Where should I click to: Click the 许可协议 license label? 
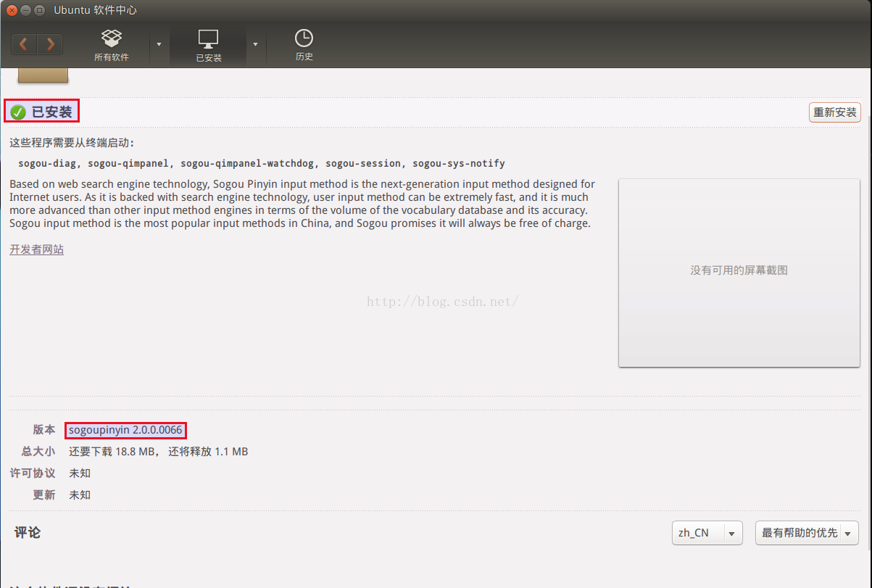tap(33, 473)
